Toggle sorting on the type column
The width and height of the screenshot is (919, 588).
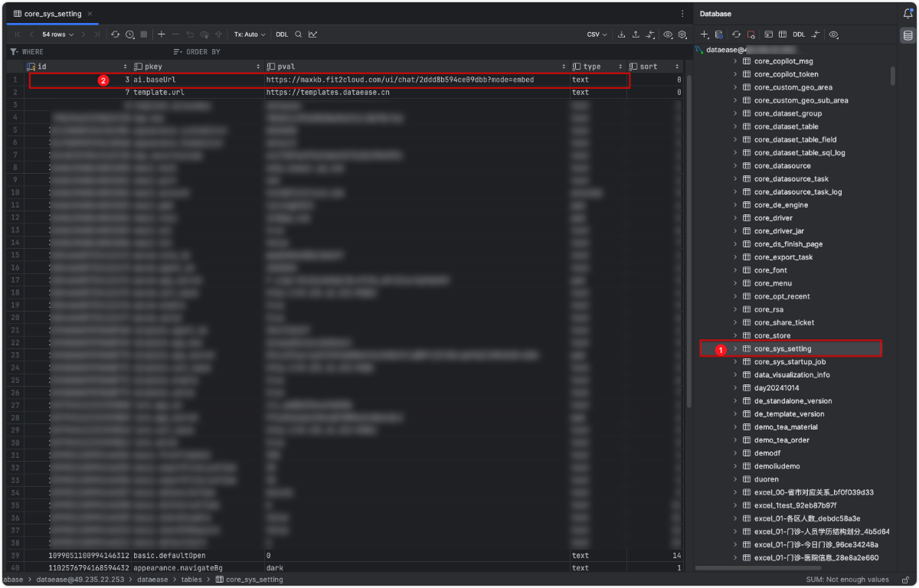(620, 67)
